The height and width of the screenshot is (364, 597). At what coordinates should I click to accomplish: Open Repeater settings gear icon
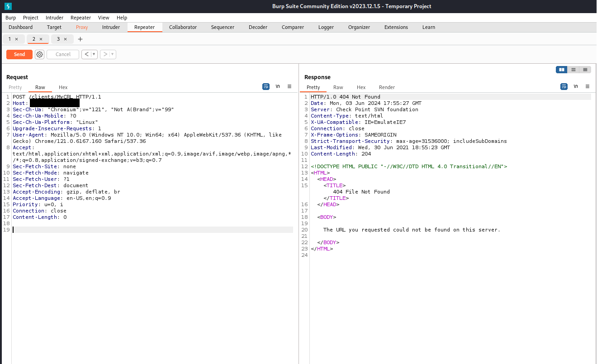coord(39,54)
